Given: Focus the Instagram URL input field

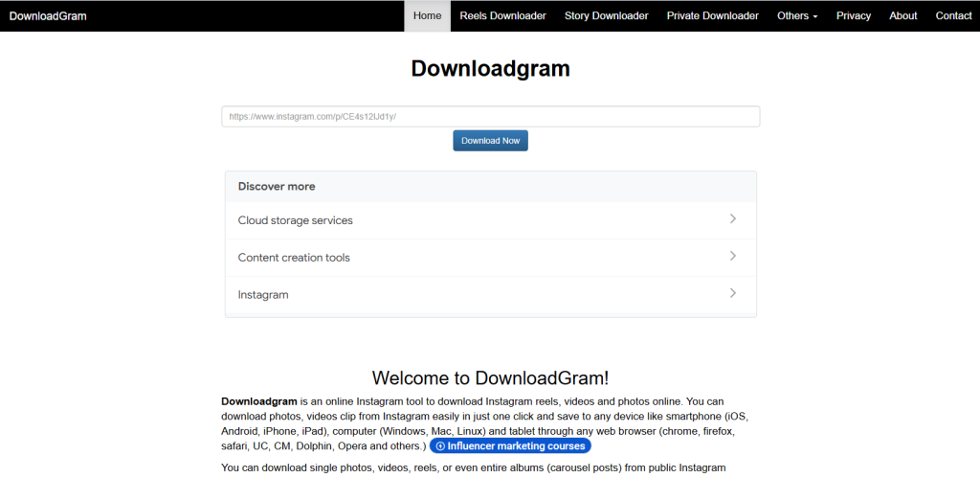Looking at the screenshot, I should pos(491,116).
